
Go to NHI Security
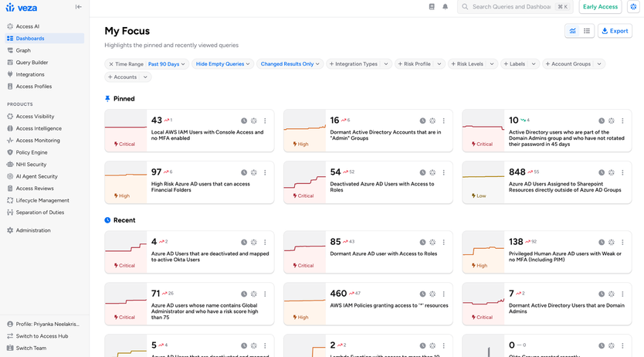tap(44, 165)
